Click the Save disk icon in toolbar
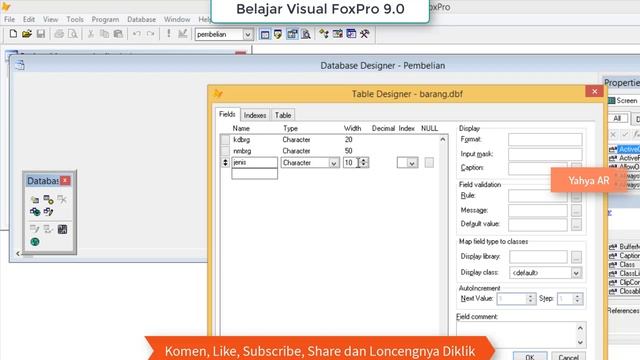 40,34
